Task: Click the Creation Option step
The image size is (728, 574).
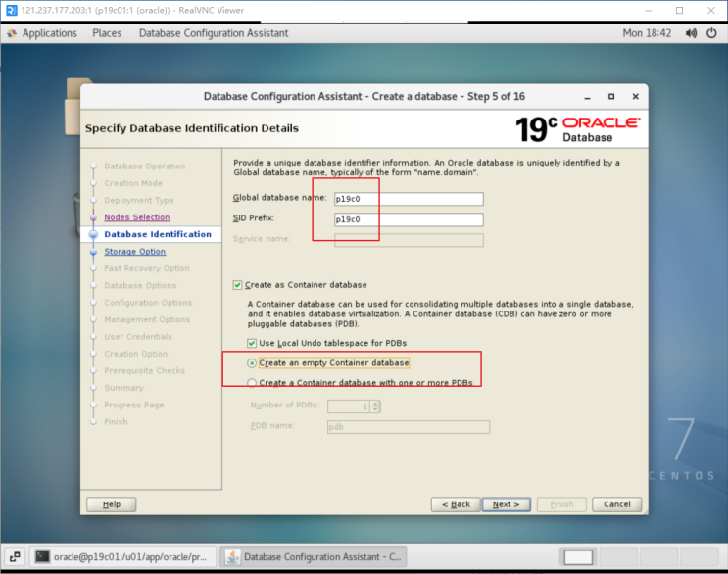Action: pos(135,354)
